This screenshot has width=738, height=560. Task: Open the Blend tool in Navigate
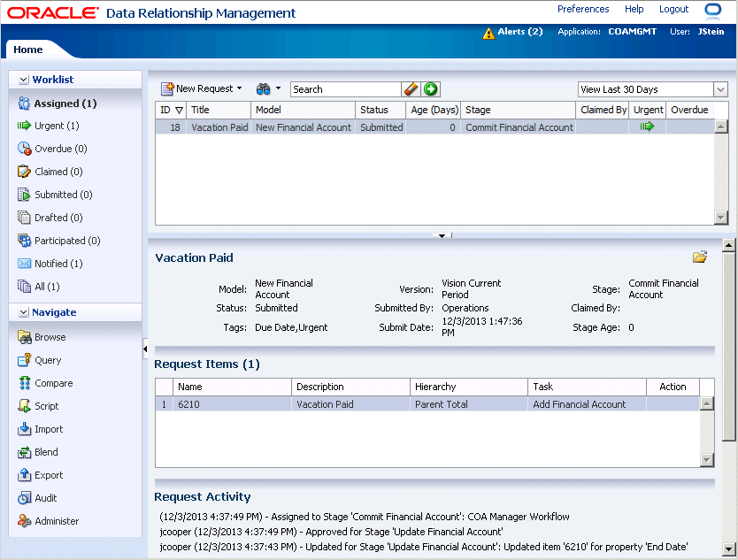pos(46,452)
